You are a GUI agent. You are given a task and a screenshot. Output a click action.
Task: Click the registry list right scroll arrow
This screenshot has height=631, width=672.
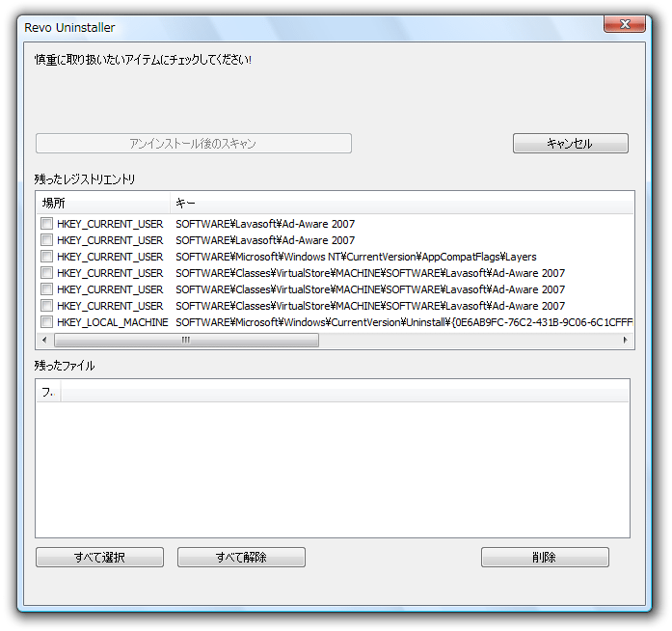626,341
